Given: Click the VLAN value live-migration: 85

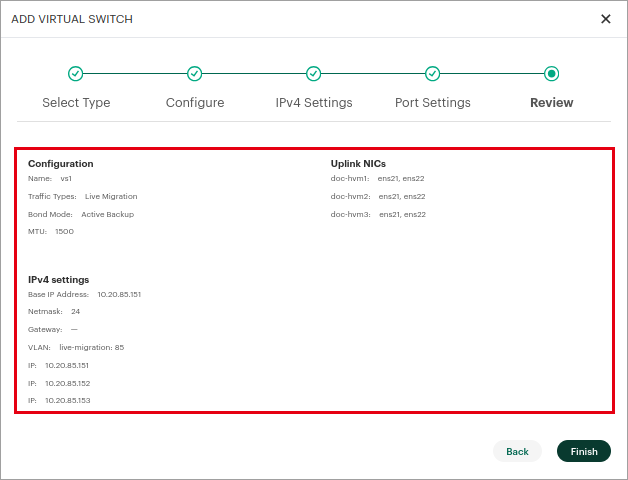Looking at the screenshot, I should (x=92, y=347).
